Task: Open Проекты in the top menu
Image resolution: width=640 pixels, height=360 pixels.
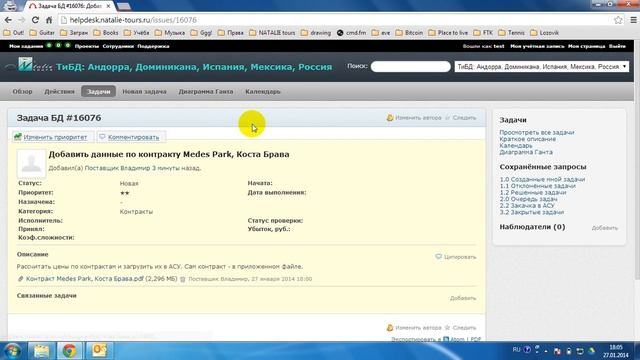Action: coord(87,46)
